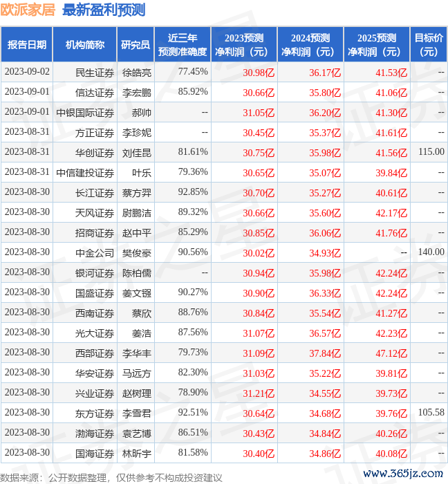Click accuracy value 92.85%
Viewport: 448px width, 484px height.
[x=193, y=192]
